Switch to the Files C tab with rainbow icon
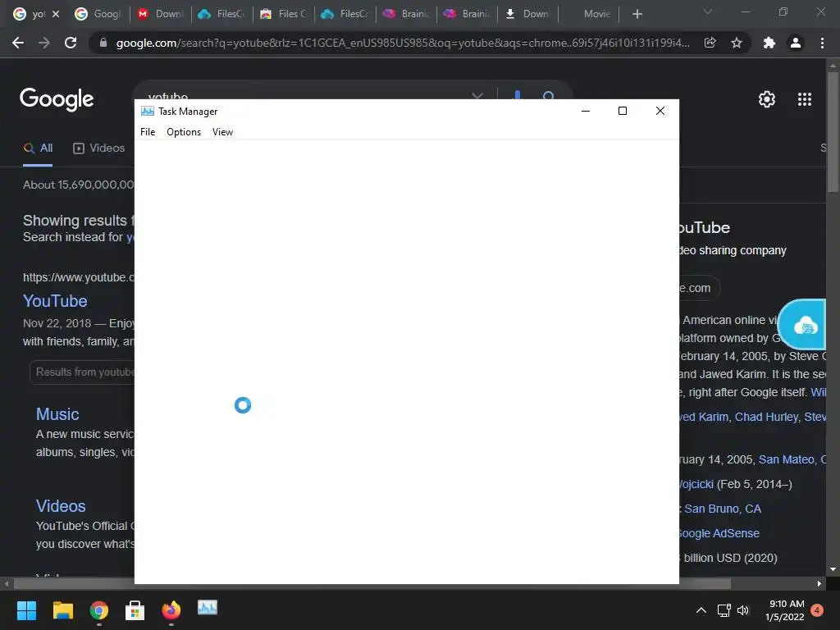Screen dimensions: 840x630 (x=283, y=14)
